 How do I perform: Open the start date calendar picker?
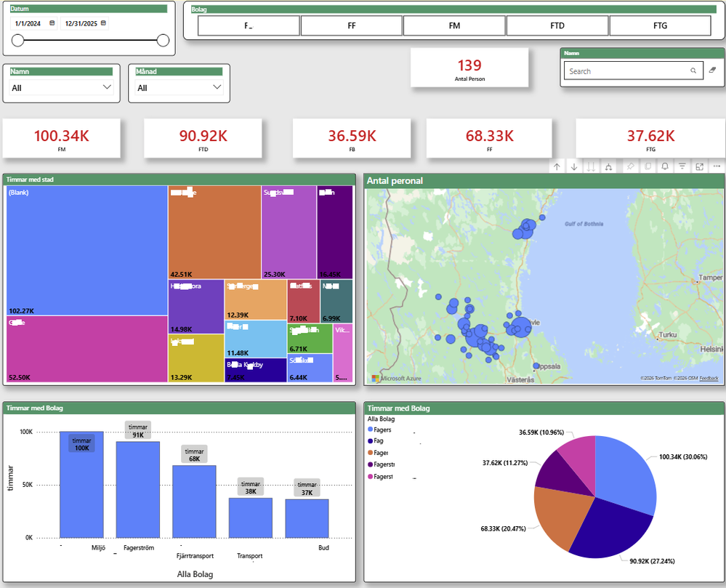coord(52,23)
